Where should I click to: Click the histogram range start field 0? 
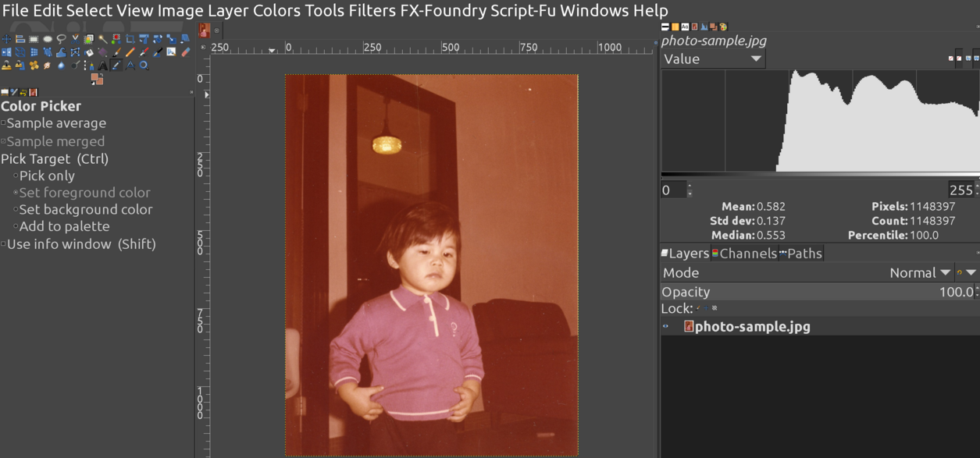673,190
